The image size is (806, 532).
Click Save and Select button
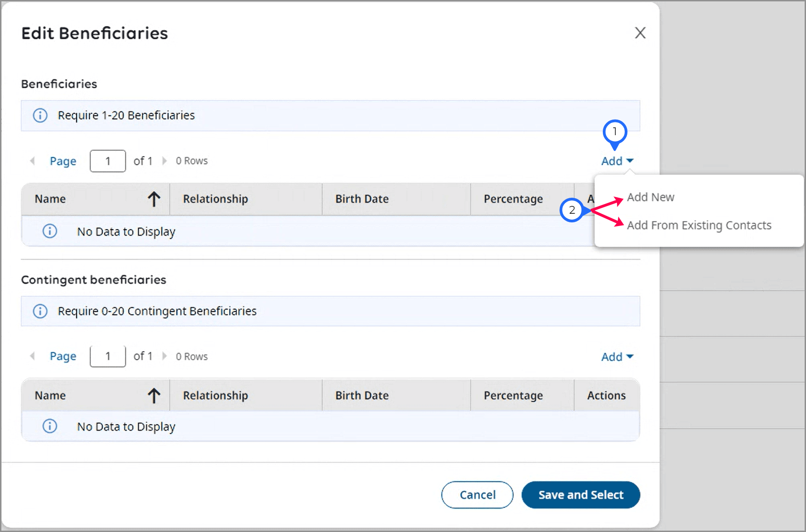click(x=580, y=495)
